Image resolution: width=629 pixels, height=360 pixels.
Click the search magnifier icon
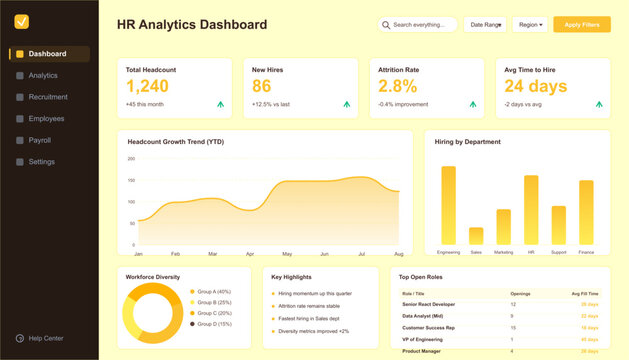click(386, 25)
